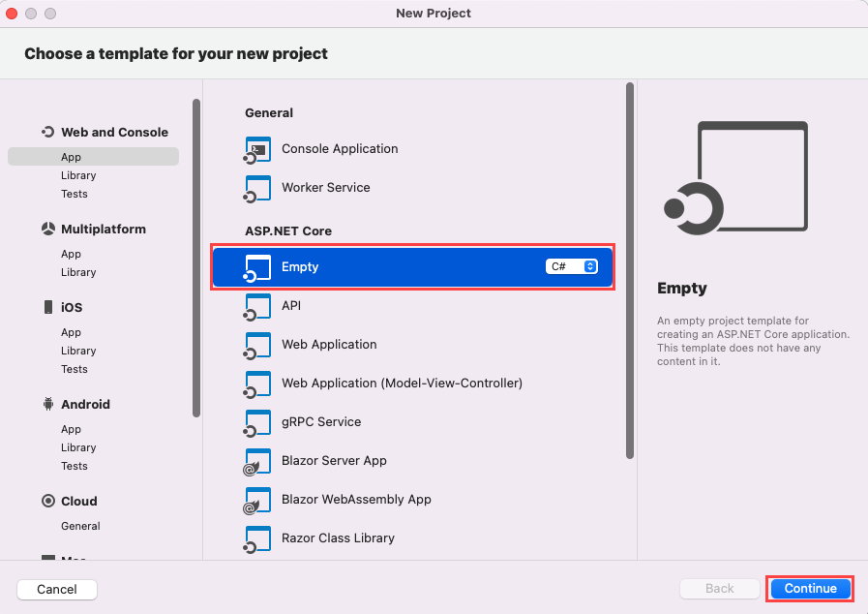Select App under Web and Console
868x614 pixels.
(93, 157)
